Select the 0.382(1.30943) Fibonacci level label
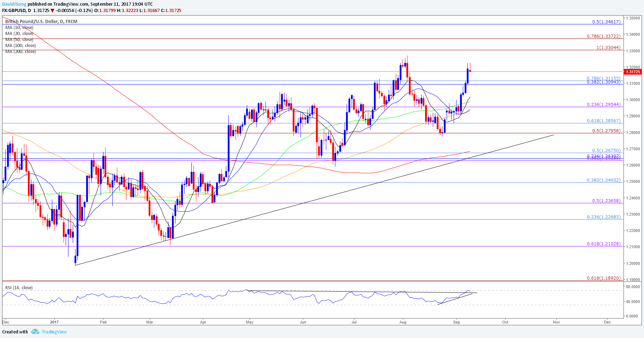The height and width of the screenshot is (338, 644). coord(604,82)
